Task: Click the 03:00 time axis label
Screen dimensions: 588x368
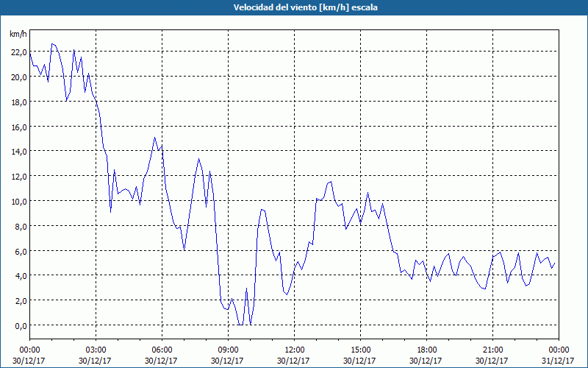Action: [x=96, y=350]
